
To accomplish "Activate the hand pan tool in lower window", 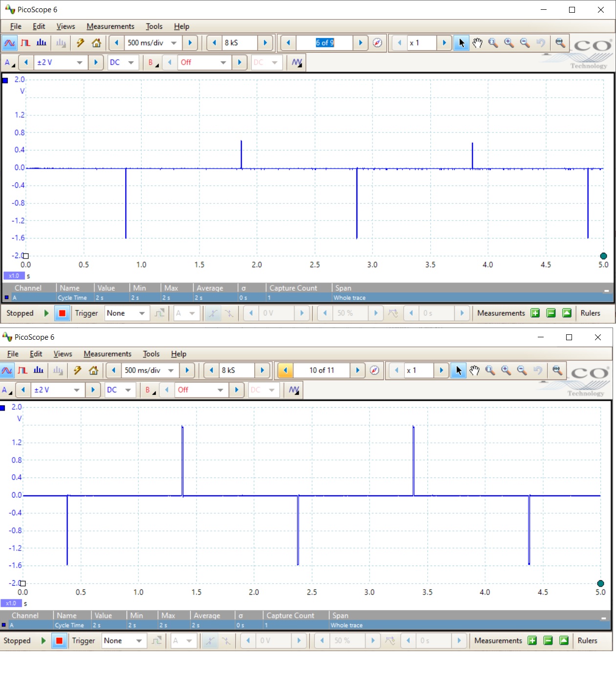I will click(x=475, y=371).
